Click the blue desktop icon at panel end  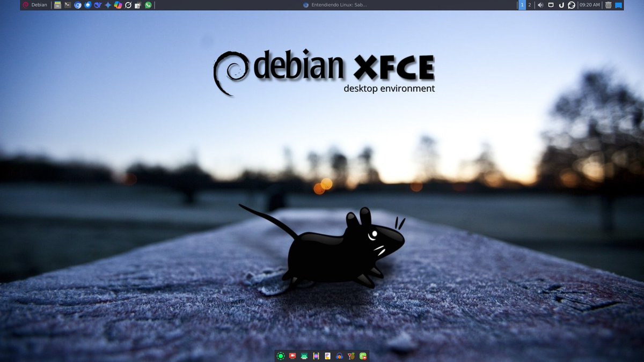[618, 5]
